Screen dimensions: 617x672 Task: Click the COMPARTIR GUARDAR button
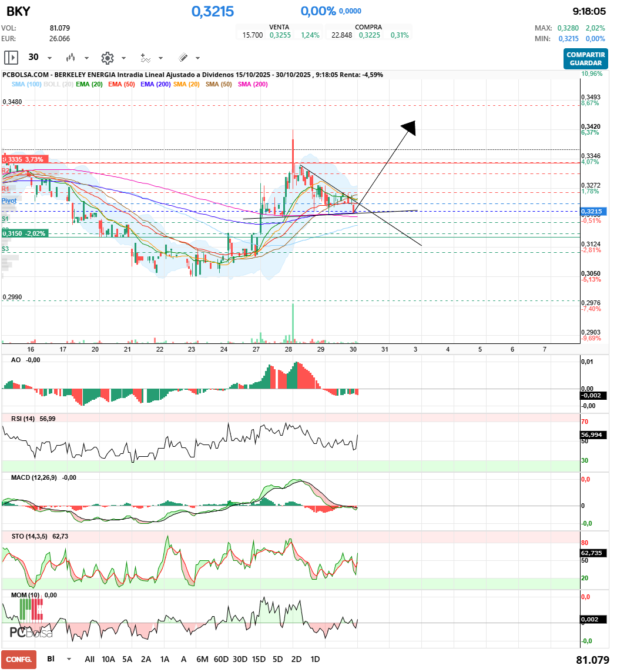pos(585,59)
